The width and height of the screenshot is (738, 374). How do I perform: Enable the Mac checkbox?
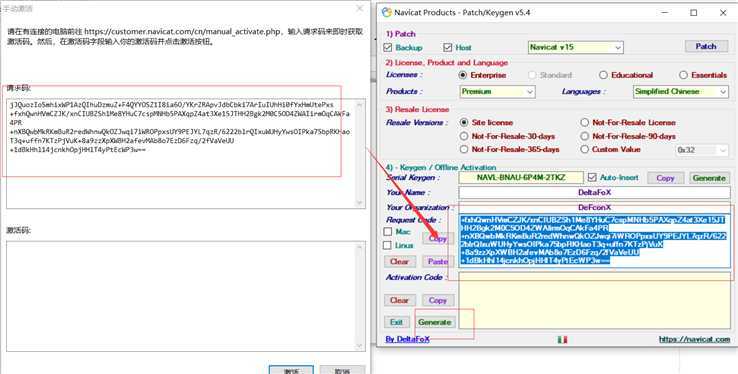(387, 231)
